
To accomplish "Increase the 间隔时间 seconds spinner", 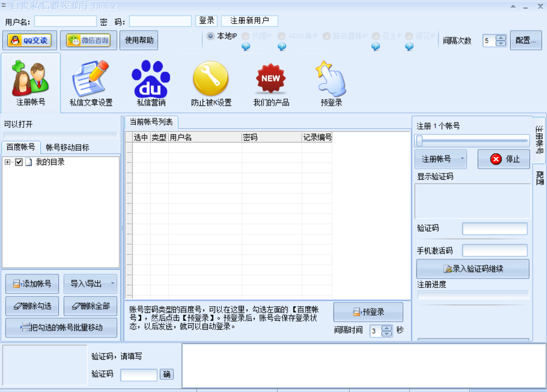I will tap(387, 328).
